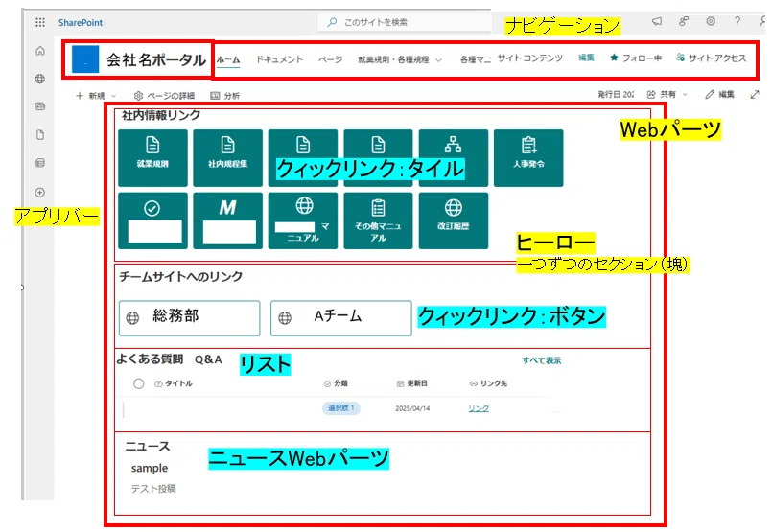Image resolution: width=772 pixels, height=532 pixels.
Task: Open the news icon in app bar
Action: pos(40,106)
